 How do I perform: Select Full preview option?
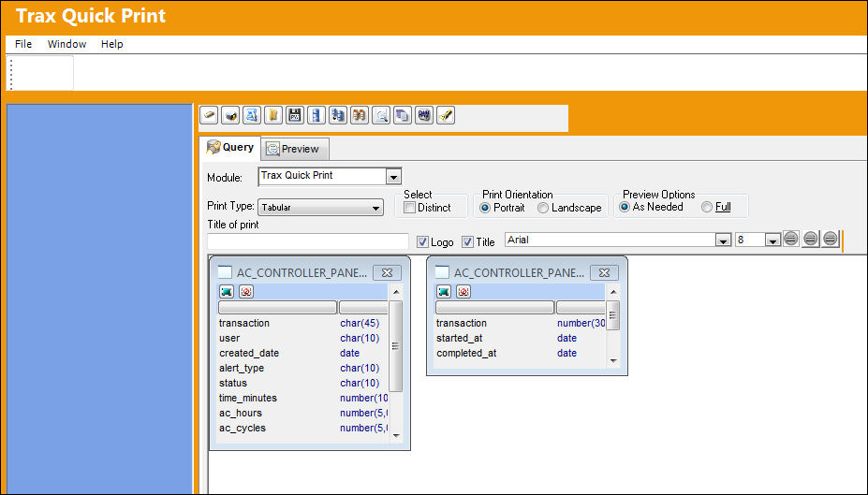(707, 207)
